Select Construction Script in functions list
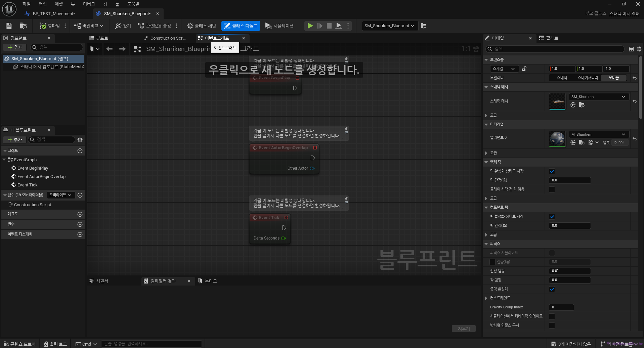Screen dimensions: 644x348 point(33,205)
